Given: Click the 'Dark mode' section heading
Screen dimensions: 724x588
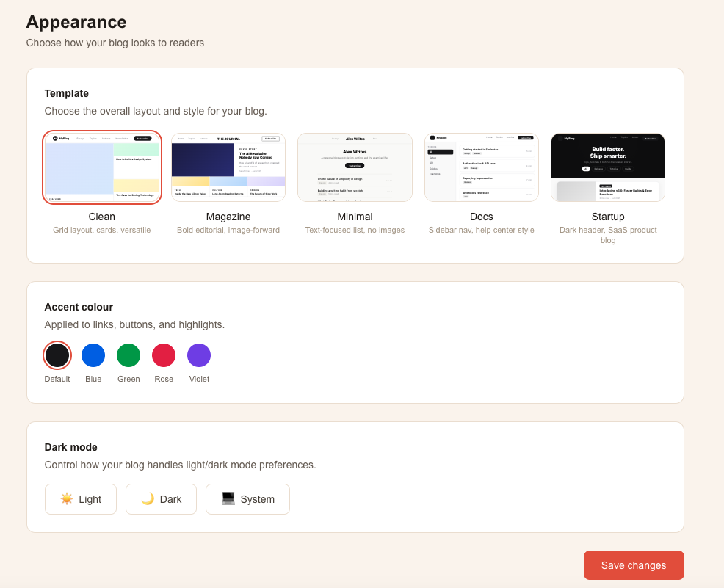Looking at the screenshot, I should (71, 447).
